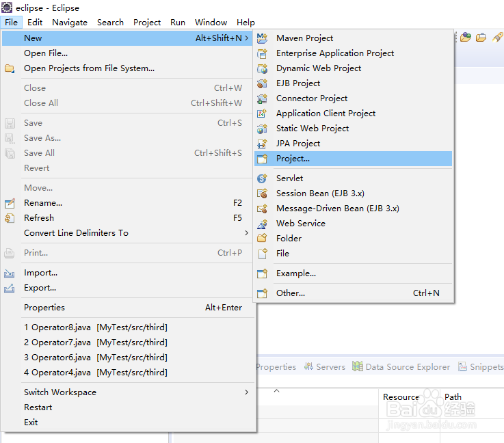
Task: Click the toolbar open-folder icon with green dot
Action: click(466, 38)
